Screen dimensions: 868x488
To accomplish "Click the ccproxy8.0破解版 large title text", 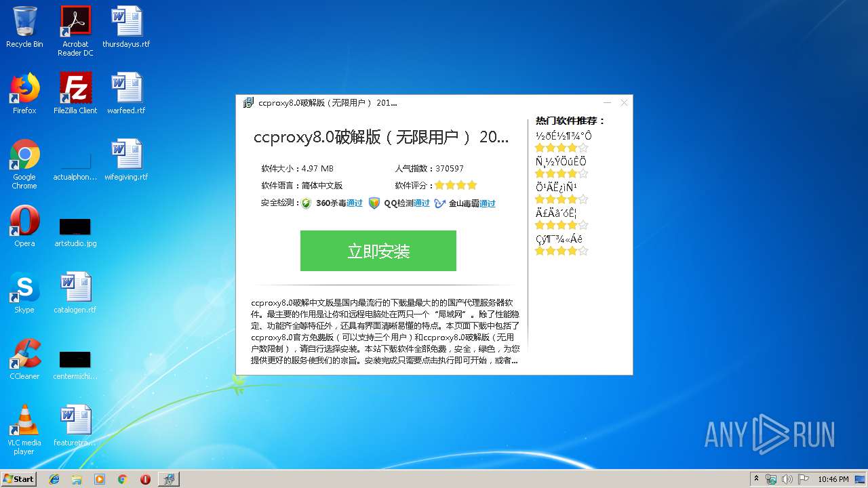I will [381, 137].
